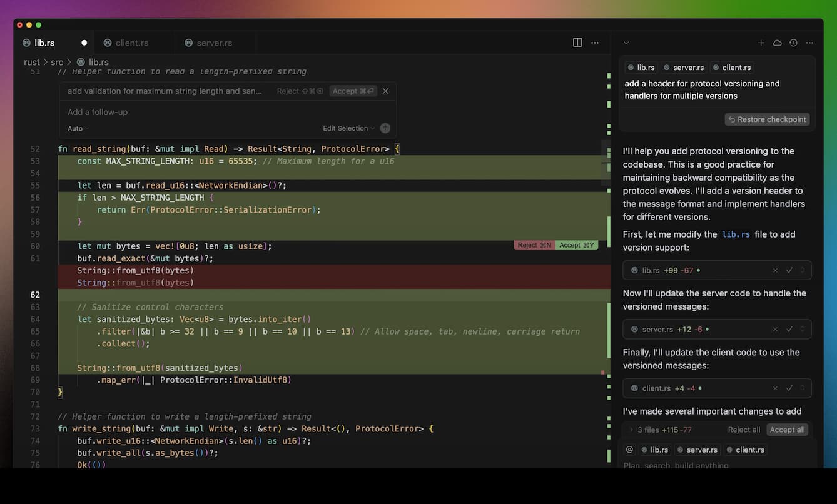Open the Edit Selection dropdown
The image size is (837, 504).
[x=349, y=128]
